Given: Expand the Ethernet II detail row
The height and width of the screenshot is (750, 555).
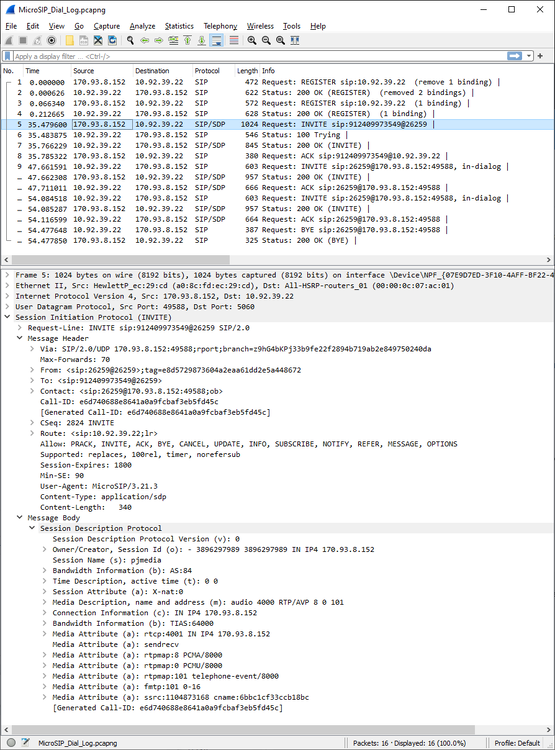Looking at the screenshot, I should pyautogui.click(x=7, y=286).
